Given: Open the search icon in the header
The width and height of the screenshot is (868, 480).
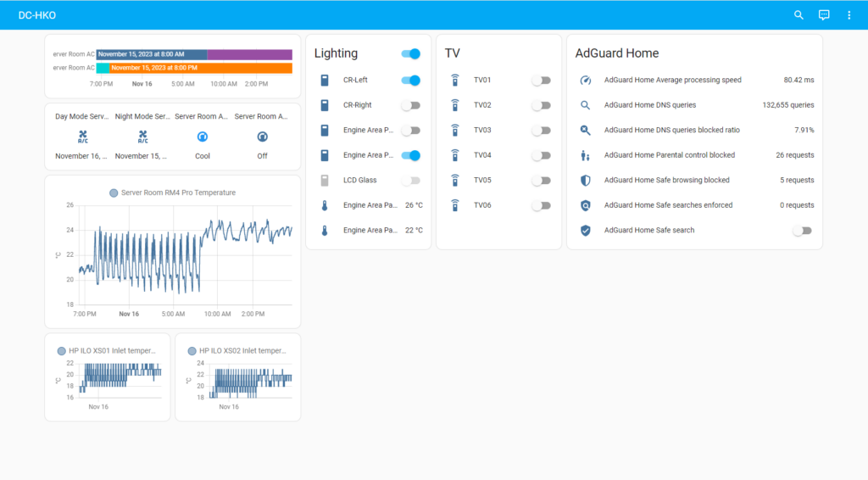Looking at the screenshot, I should [x=798, y=15].
